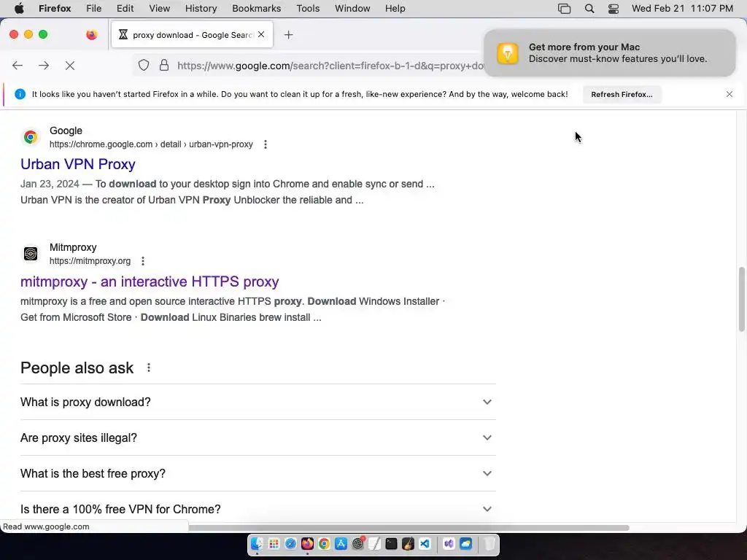Open the Get more from your Mac notification
747x560 pixels.
click(x=609, y=52)
